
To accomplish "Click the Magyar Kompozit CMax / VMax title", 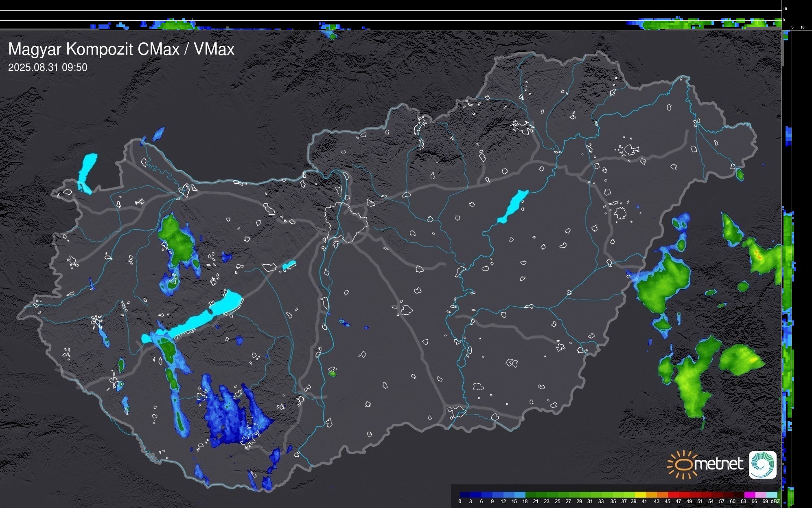I will (x=121, y=49).
